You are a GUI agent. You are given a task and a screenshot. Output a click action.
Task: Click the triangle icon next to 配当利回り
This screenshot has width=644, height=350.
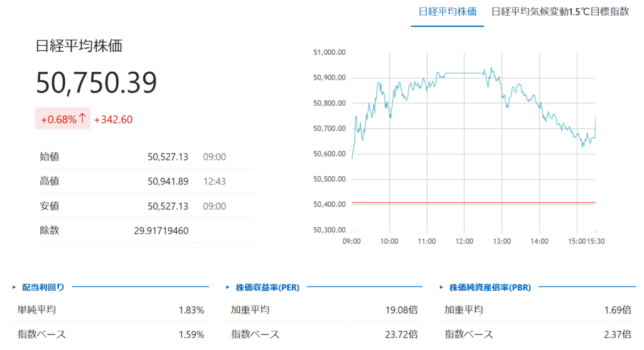tap(14, 287)
